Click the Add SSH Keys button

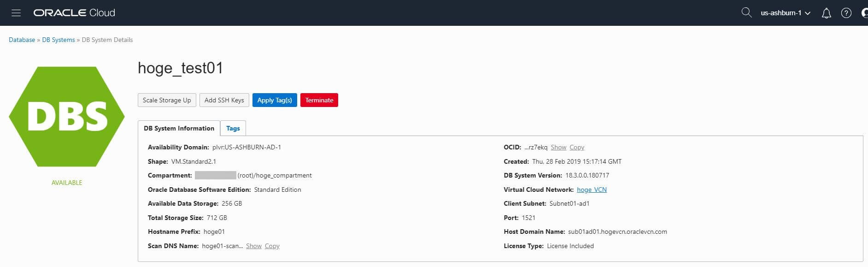click(x=224, y=100)
